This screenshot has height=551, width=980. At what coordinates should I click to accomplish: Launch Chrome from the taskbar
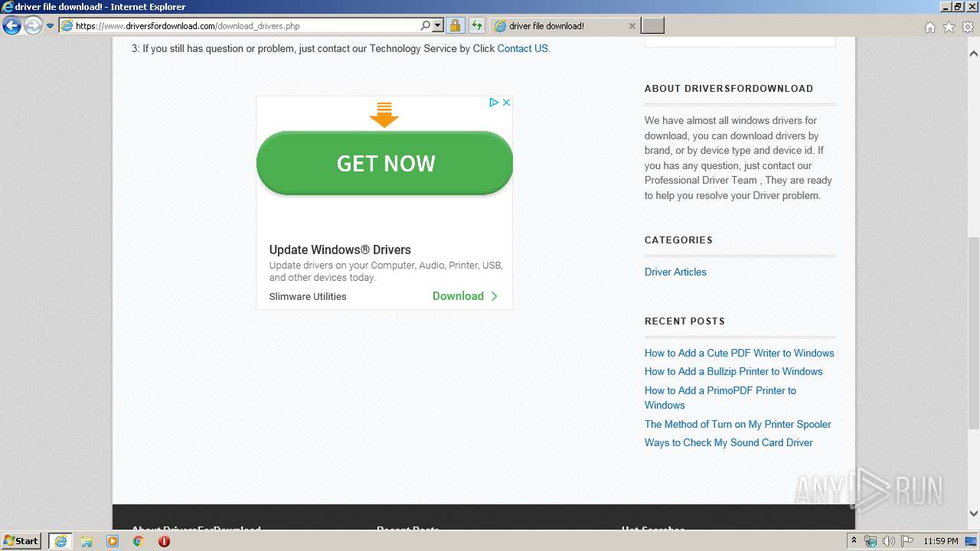coord(139,541)
